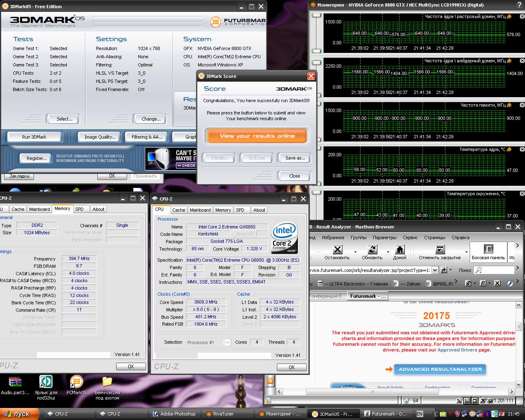Open the Параметры menu in Maxthon
Viewport: 525px width, 420px height.
coord(384,237)
